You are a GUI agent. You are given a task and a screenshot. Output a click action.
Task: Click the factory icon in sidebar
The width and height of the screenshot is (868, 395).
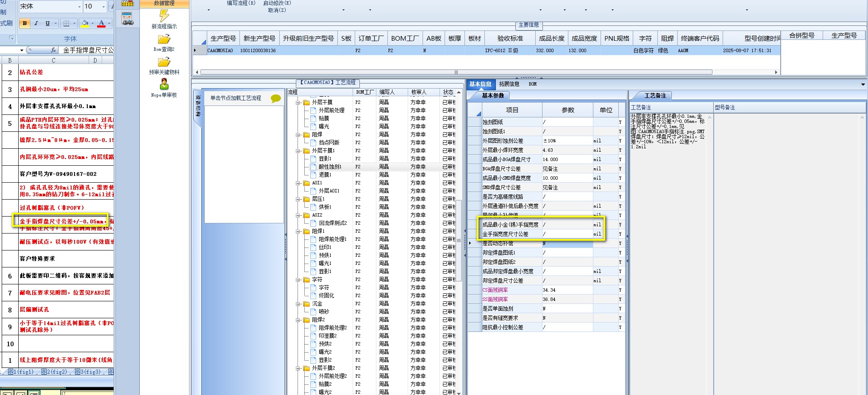tap(128, 3)
